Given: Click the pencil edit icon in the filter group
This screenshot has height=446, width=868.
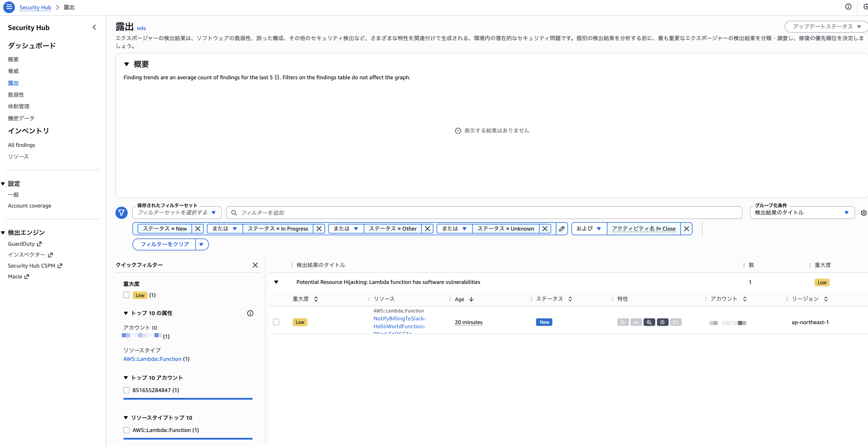Looking at the screenshot, I should coord(562,229).
